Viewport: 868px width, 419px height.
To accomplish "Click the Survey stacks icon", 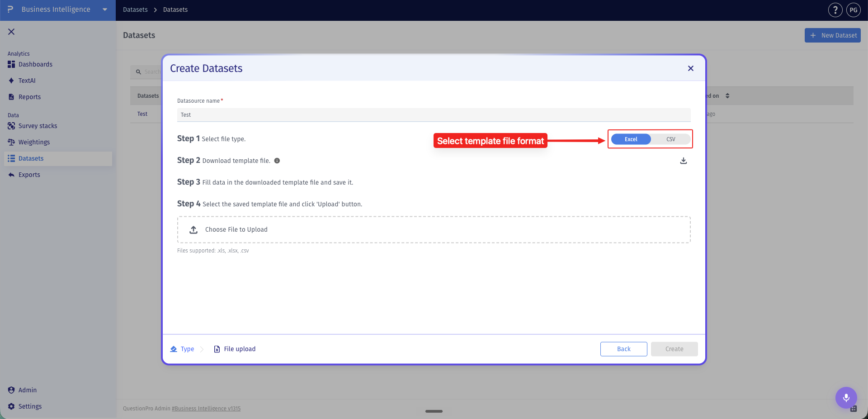I will (11, 126).
